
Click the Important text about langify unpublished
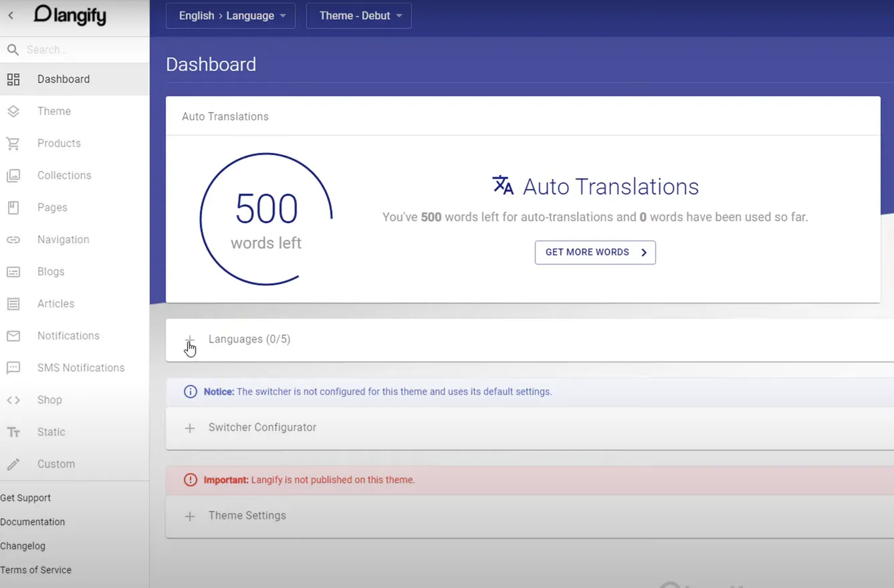point(309,480)
